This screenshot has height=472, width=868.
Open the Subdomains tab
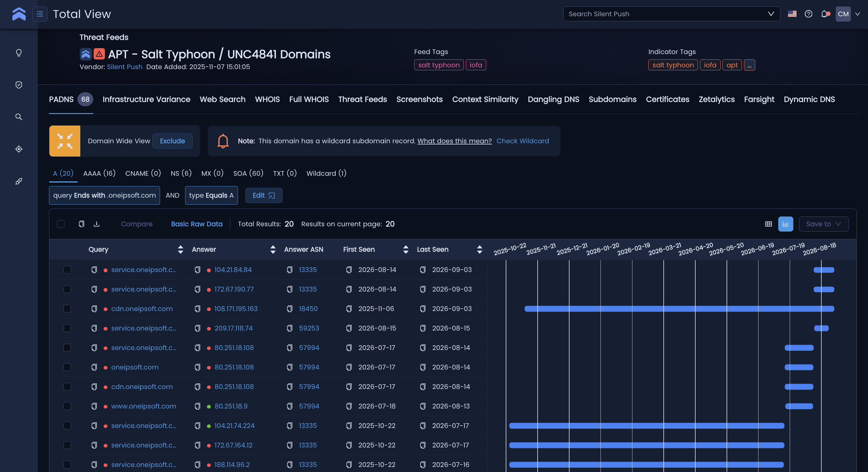[x=612, y=100]
